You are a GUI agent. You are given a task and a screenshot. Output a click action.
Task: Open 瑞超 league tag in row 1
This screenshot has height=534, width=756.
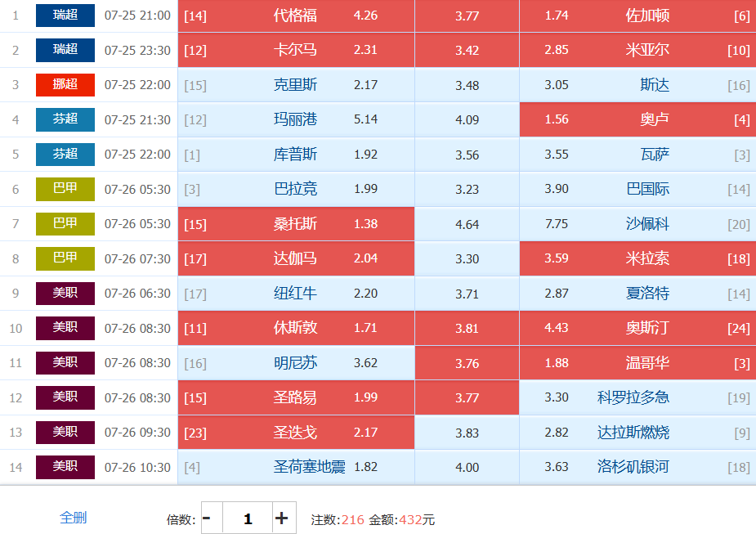(65, 16)
